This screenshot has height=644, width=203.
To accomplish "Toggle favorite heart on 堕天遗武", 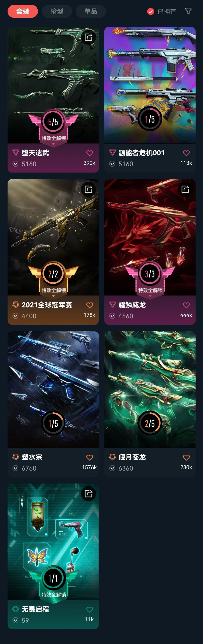I will click(89, 153).
